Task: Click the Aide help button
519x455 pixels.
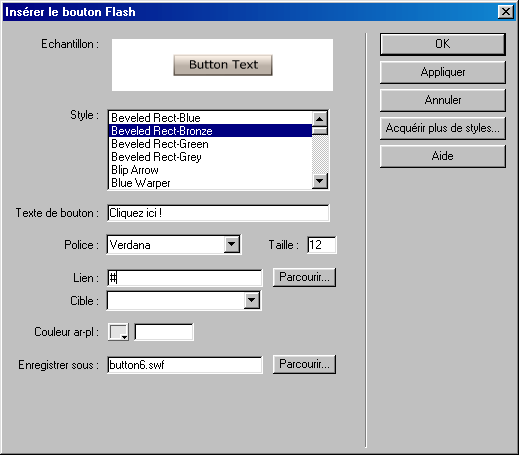Action: pyautogui.click(x=443, y=156)
